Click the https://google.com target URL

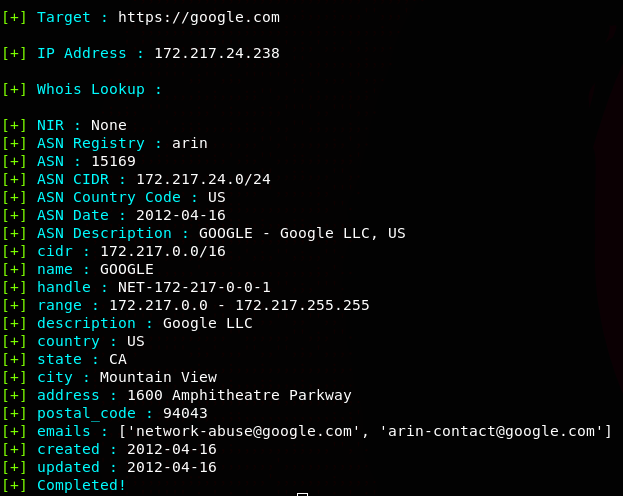(x=198, y=17)
